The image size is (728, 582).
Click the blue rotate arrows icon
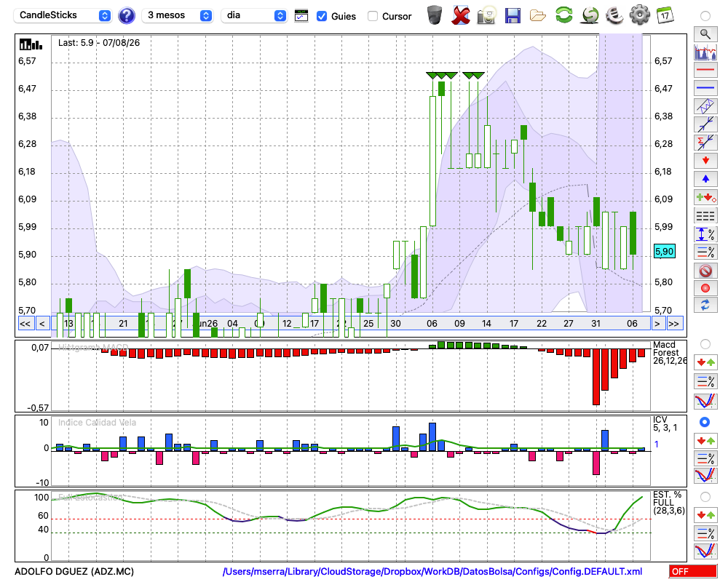(x=705, y=306)
